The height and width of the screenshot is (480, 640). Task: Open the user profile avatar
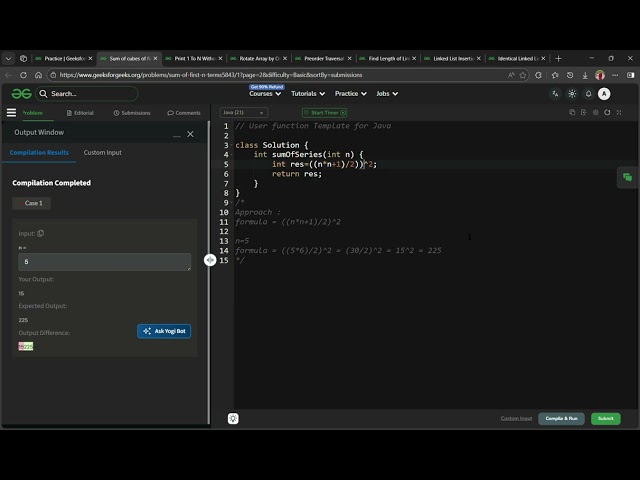tap(605, 94)
